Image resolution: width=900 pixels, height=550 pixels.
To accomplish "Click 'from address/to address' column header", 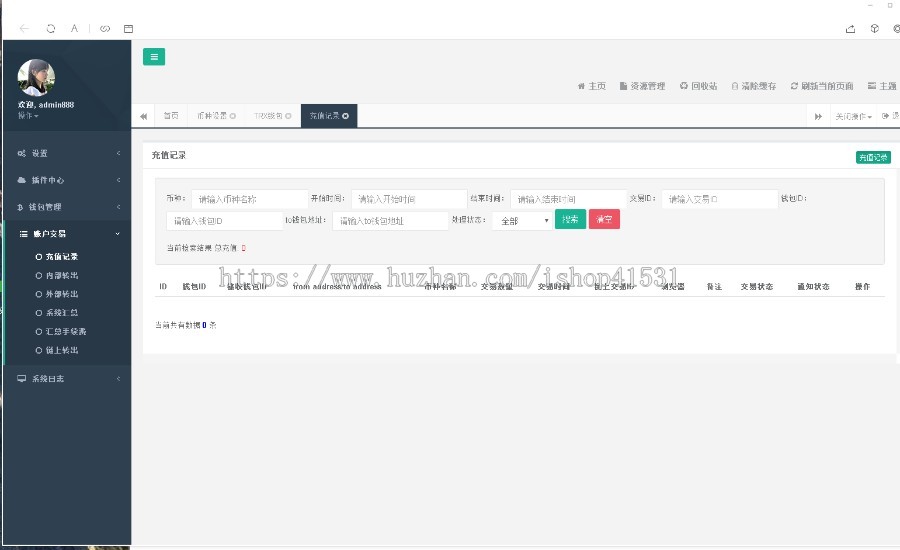I will (337, 286).
